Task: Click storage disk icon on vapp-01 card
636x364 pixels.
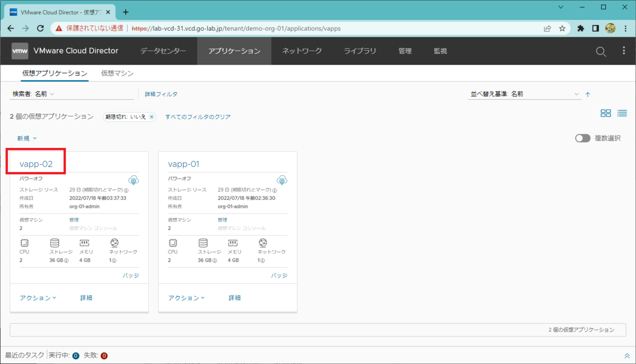Action: [x=202, y=243]
